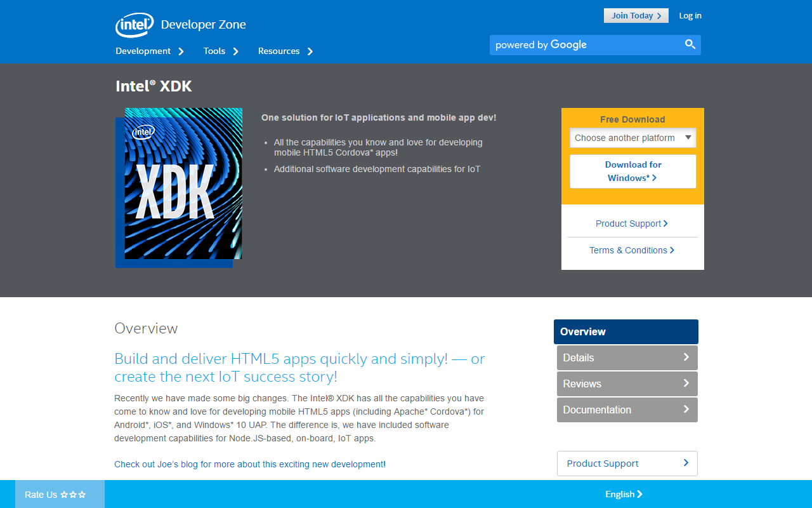Click the Intel XDK page heading
Image resolution: width=812 pixels, height=508 pixels.
pos(154,86)
